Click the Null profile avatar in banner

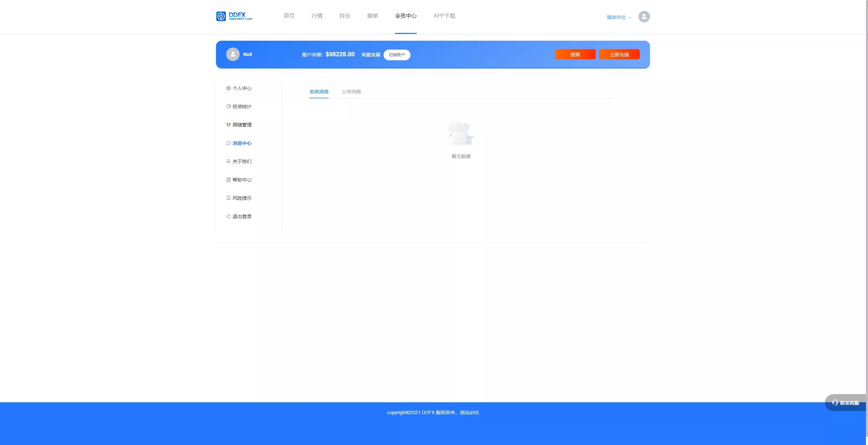(x=233, y=54)
